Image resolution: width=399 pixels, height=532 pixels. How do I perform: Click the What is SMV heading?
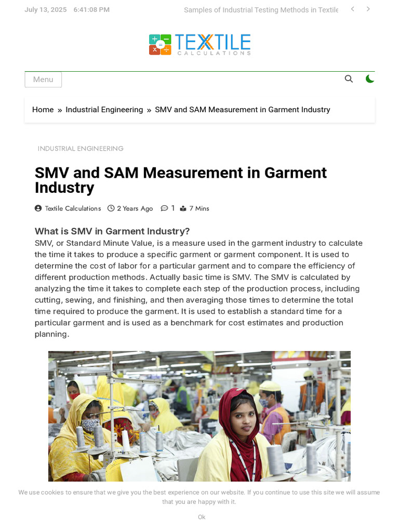pyautogui.click(x=112, y=231)
